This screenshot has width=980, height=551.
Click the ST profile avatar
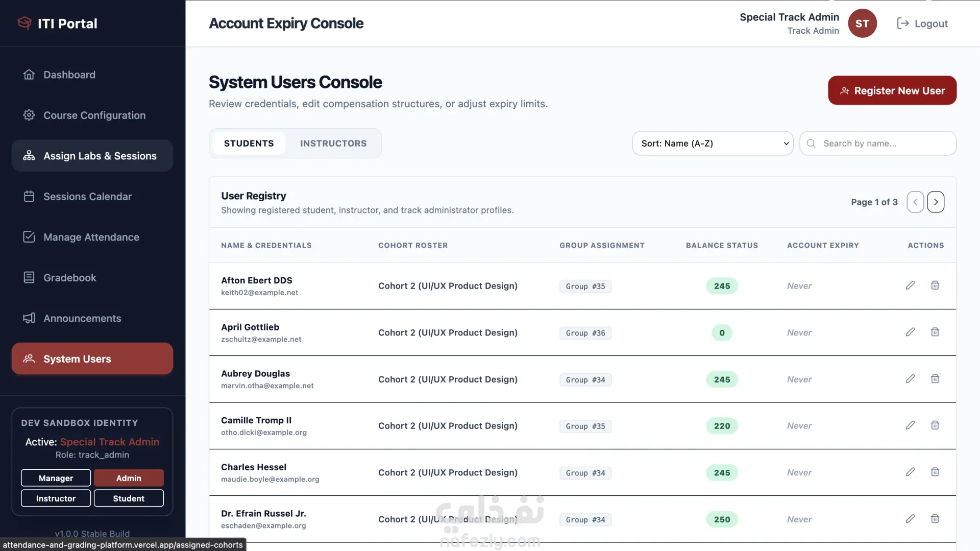[x=862, y=23]
